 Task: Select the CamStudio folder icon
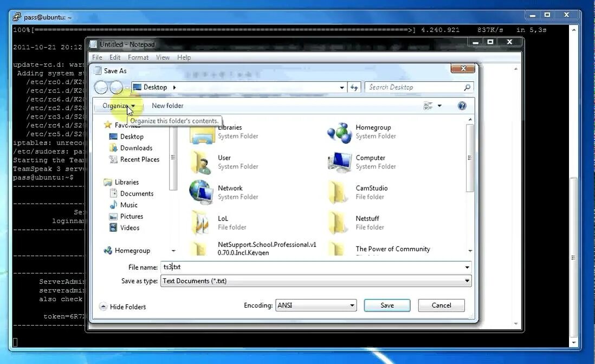coord(338,192)
